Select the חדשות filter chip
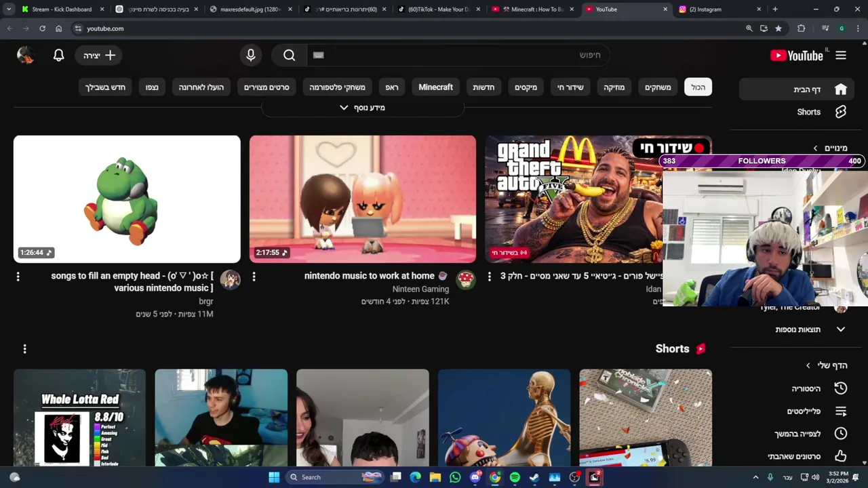This screenshot has height=488, width=868. [x=484, y=87]
